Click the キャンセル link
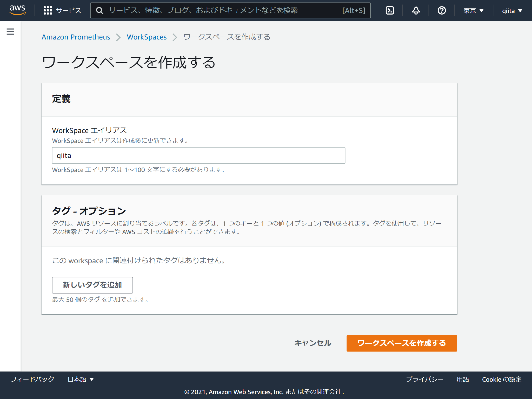 (312, 343)
